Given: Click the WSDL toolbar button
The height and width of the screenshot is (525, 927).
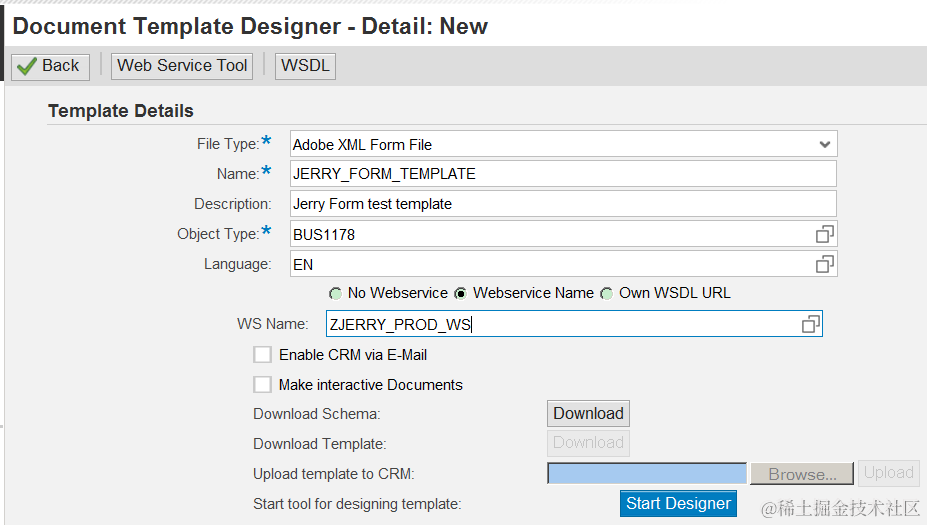Looking at the screenshot, I should (x=305, y=66).
